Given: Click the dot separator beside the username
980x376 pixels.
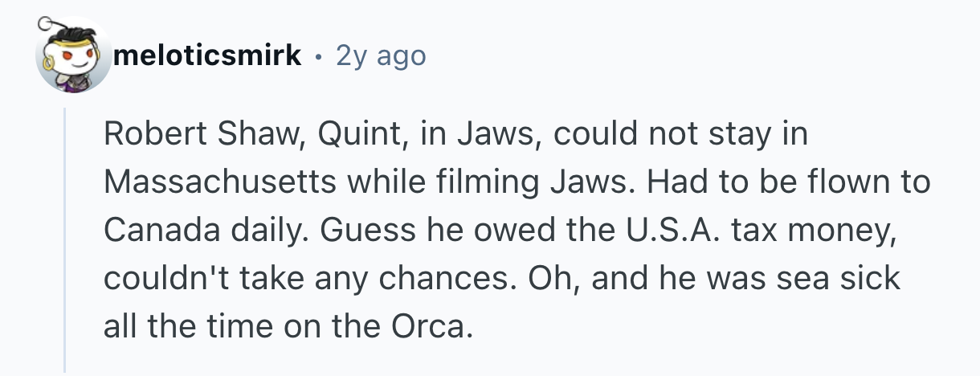Looking at the screenshot, I should 320,56.
